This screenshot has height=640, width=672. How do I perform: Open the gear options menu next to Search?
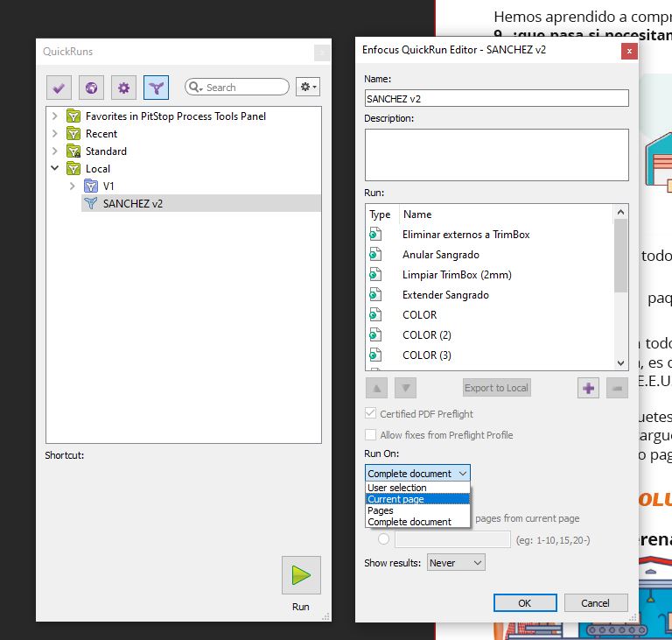pos(308,87)
